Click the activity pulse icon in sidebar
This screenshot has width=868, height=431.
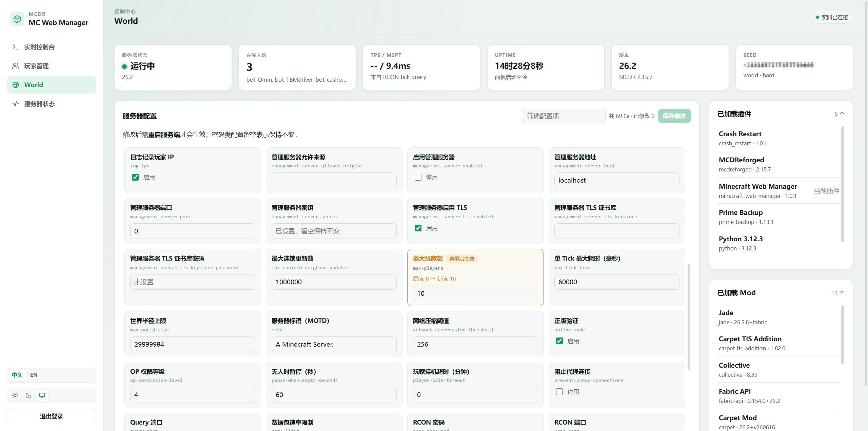click(x=16, y=104)
